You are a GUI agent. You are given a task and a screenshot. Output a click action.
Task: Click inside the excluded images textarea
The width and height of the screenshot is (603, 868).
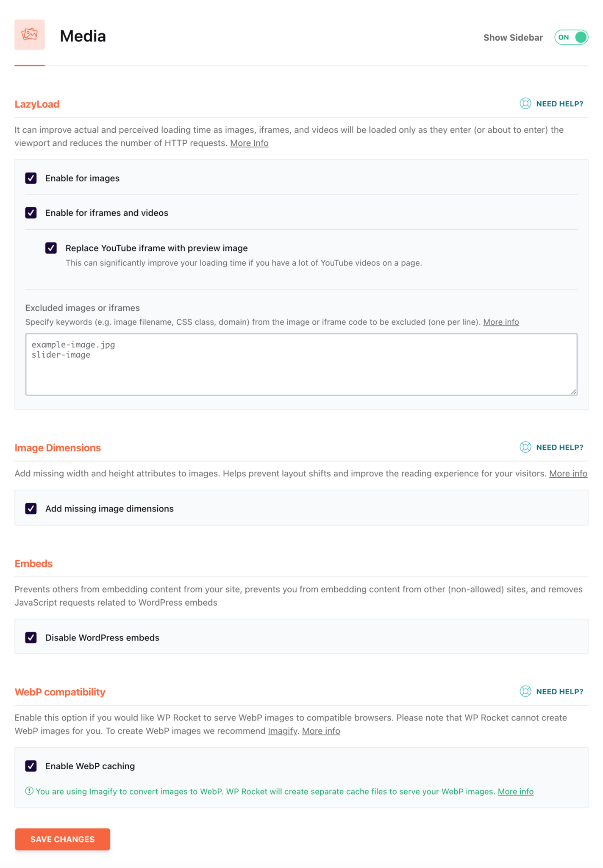301,364
